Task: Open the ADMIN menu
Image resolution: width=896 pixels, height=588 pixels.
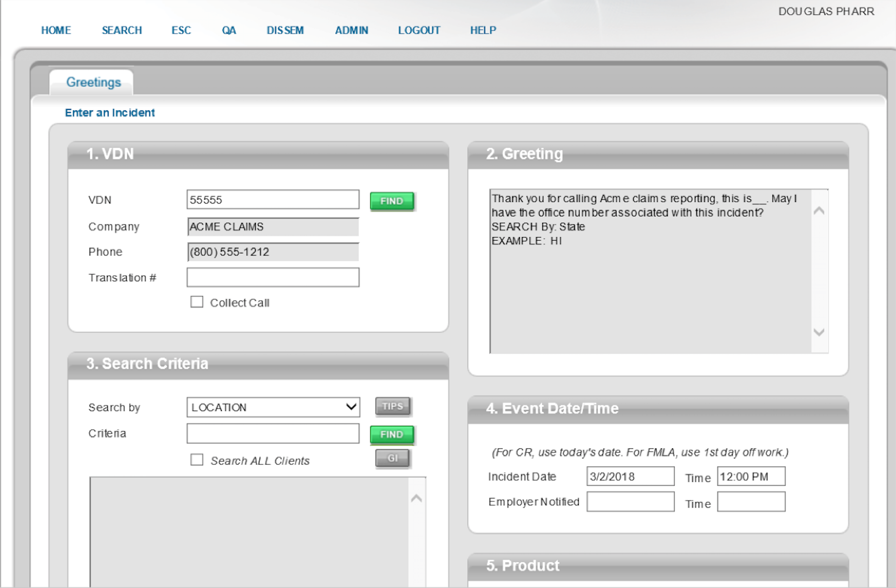Action: pyautogui.click(x=351, y=30)
